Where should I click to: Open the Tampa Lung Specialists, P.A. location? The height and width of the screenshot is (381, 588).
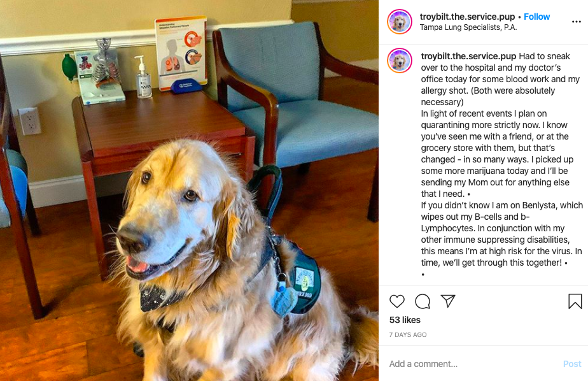(x=468, y=27)
